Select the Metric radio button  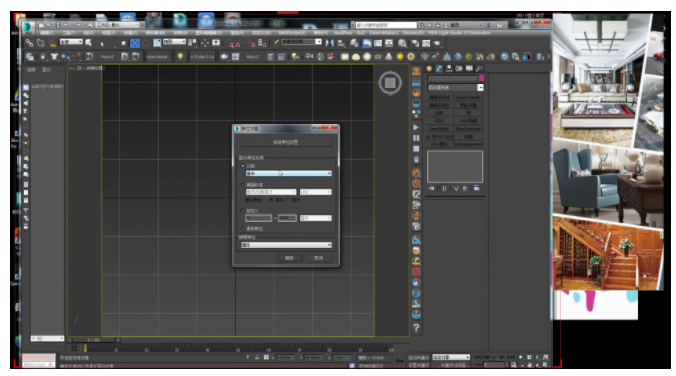click(x=242, y=166)
